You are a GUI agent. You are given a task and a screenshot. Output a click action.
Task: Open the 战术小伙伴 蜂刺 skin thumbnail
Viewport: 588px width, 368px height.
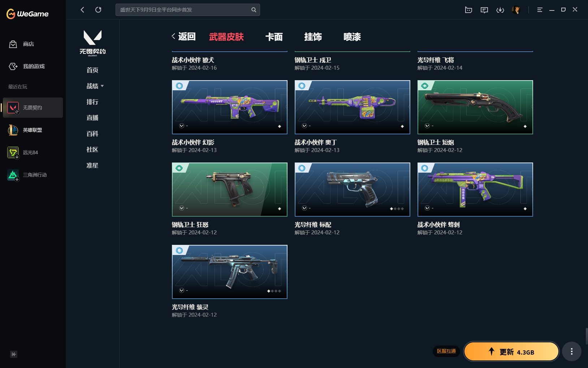[475, 190]
